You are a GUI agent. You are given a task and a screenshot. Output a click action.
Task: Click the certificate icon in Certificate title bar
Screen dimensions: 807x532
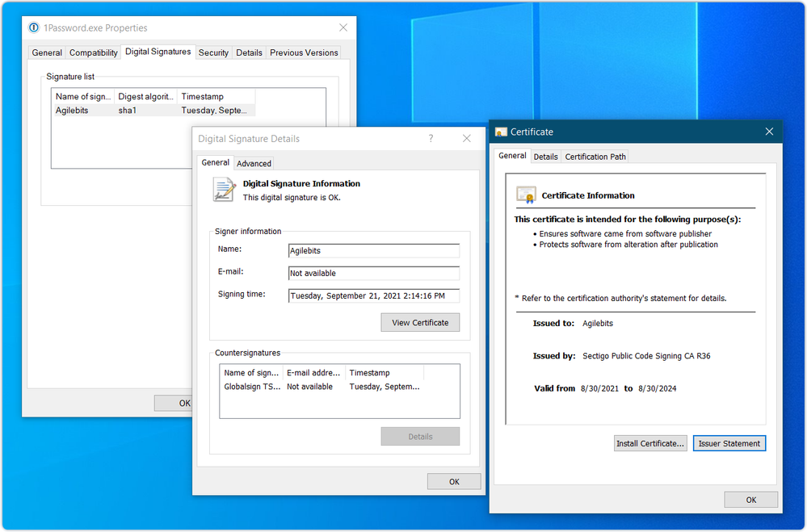[501, 132]
